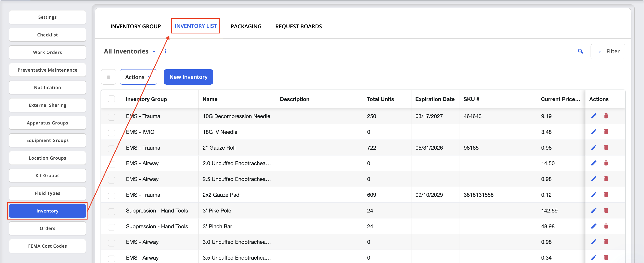Open the Orders section

(x=47, y=228)
